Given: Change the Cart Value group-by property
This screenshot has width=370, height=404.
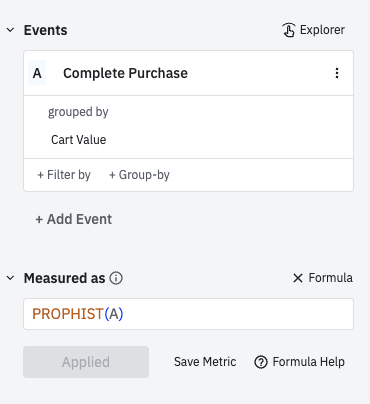Looking at the screenshot, I should (79, 140).
